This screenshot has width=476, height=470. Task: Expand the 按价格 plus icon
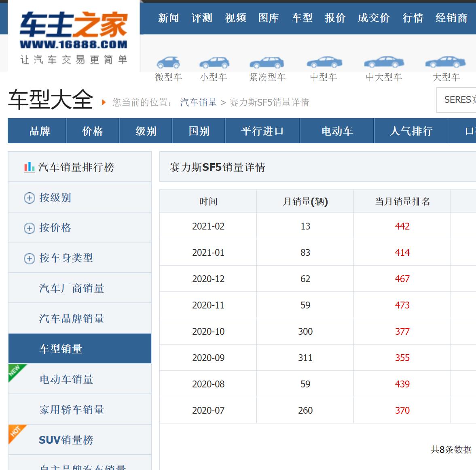point(30,228)
